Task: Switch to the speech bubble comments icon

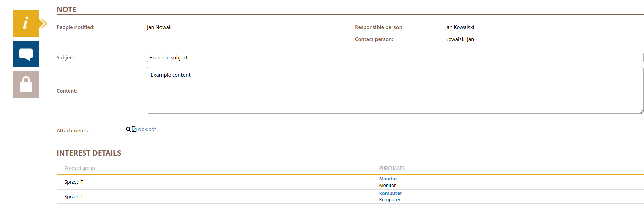Action: [x=26, y=54]
